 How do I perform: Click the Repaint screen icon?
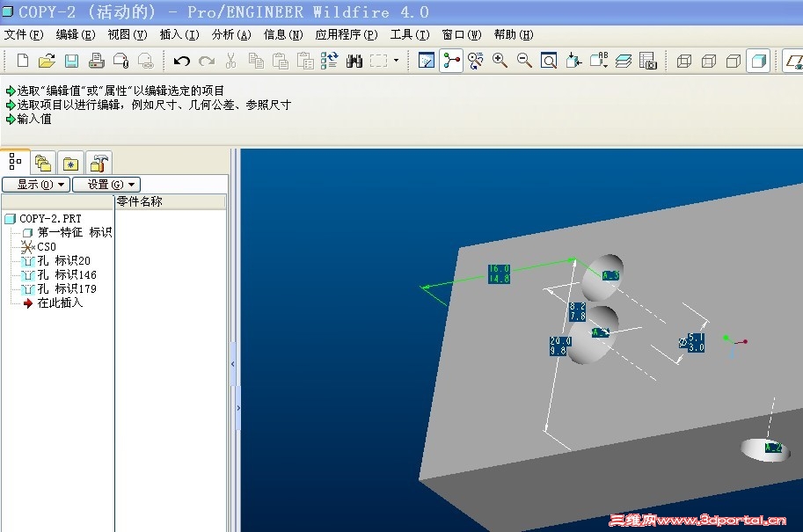click(x=426, y=61)
